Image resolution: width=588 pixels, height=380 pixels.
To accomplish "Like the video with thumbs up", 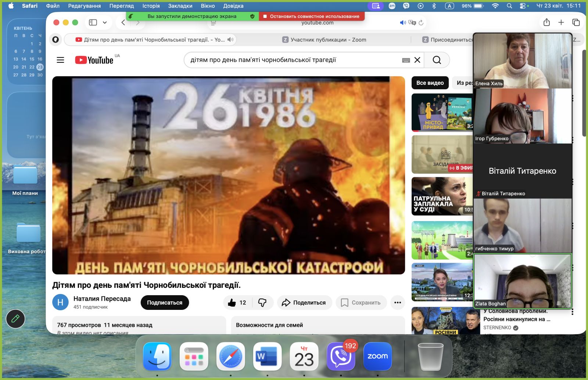I will pos(232,303).
